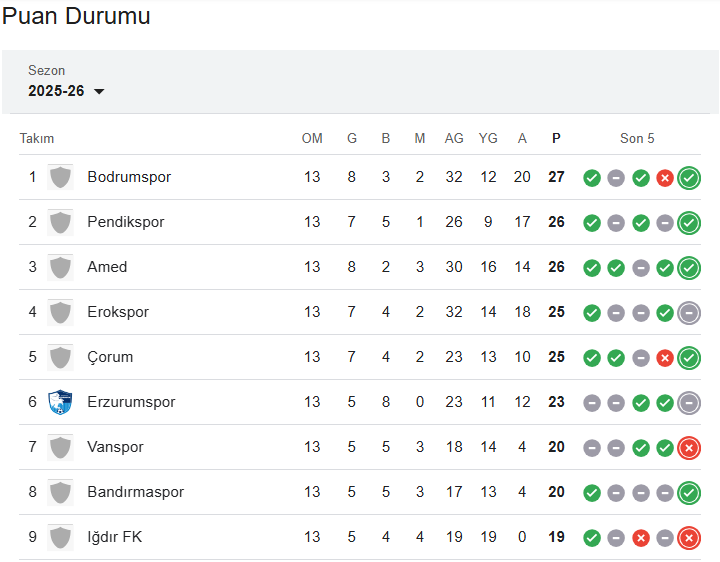Image resolution: width=720 pixels, height=562 pixels.
Task: Click Bodrumspor's latest win result icon
Action: [689, 178]
